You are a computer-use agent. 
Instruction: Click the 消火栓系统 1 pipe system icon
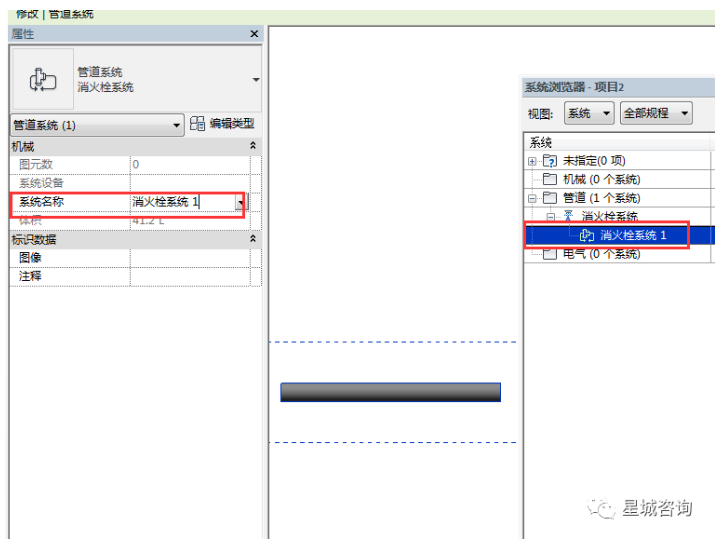click(587, 235)
